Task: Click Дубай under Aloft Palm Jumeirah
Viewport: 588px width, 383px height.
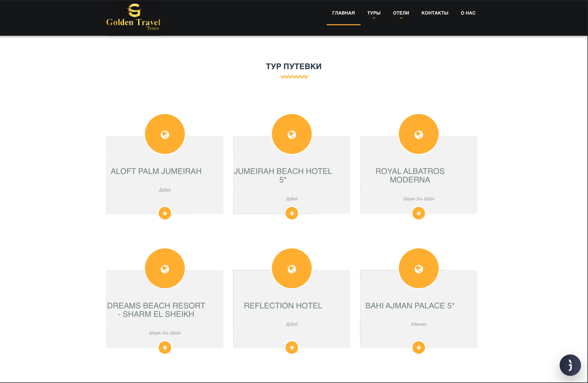Action: tap(165, 190)
